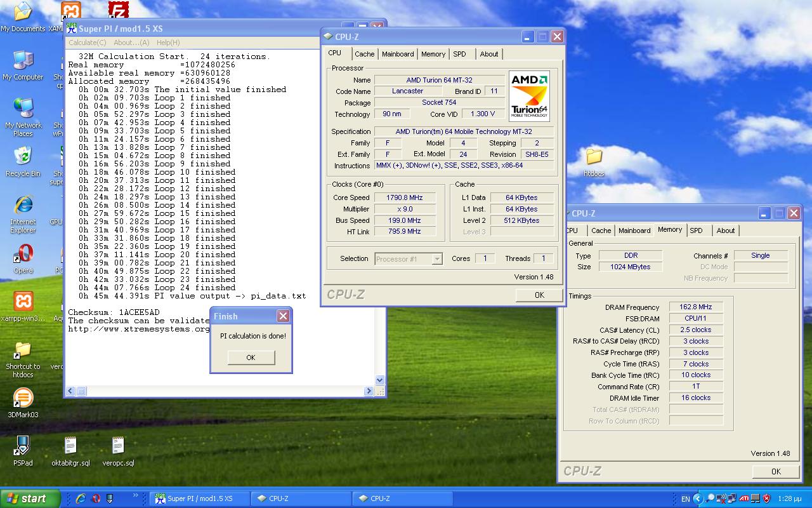Click the red security shield tray icon
This screenshot has width=812, height=508.
[766, 498]
